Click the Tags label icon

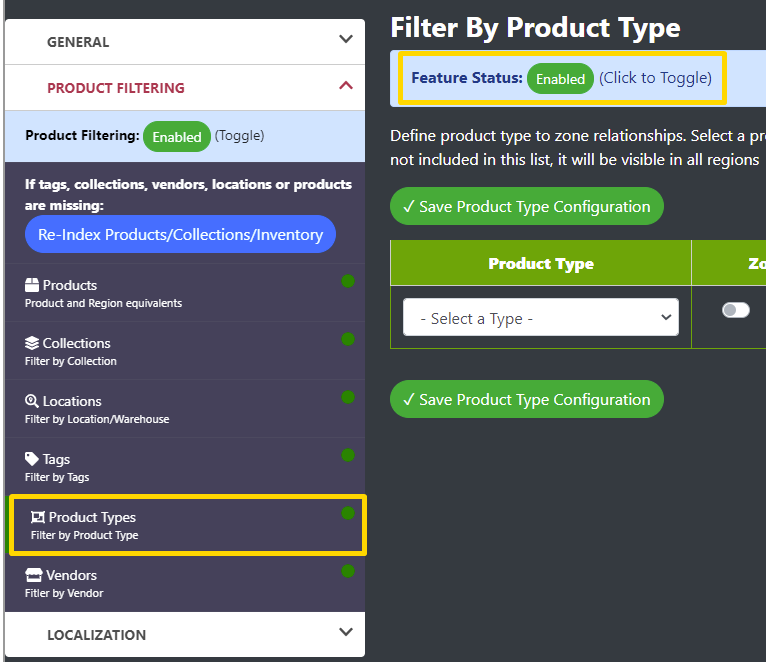(32, 459)
